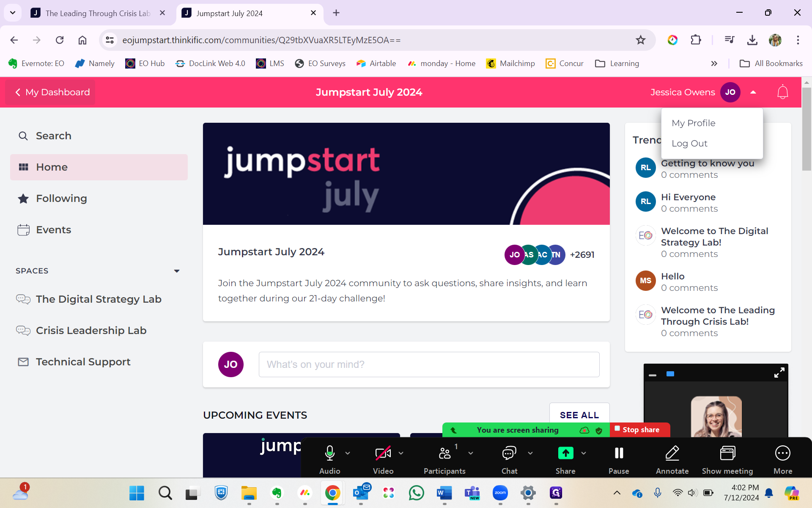Expand the Zoom video thumbnail window
Image resolution: width=812 pixels, height=508 pixels.
(779, 373)
